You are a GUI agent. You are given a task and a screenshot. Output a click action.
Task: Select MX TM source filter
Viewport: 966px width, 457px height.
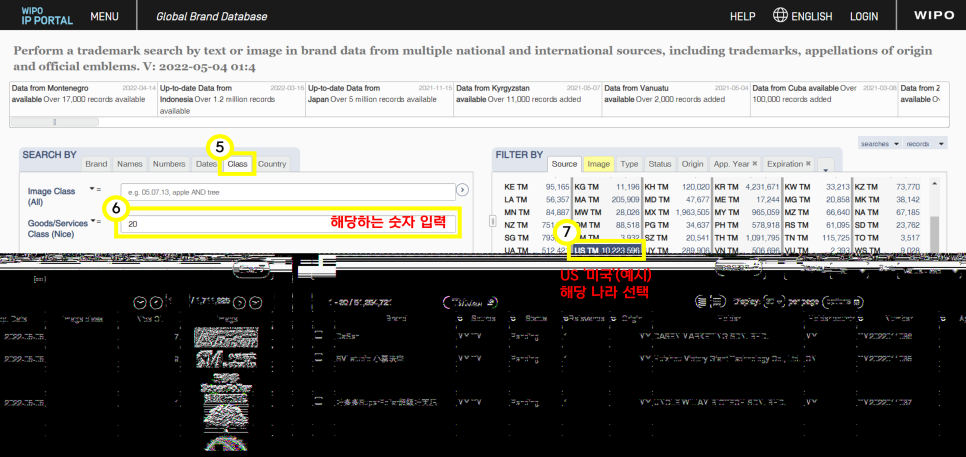[x=676, y=212]
